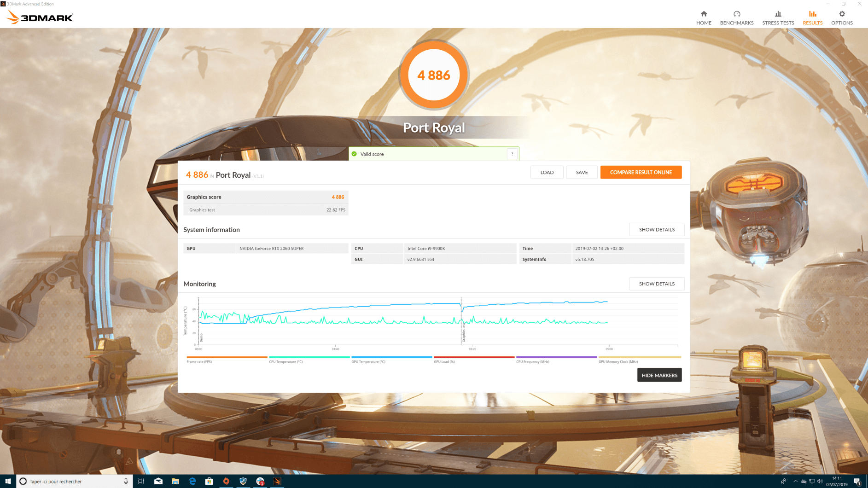Show hidden system tray icons

pos(795,481)
